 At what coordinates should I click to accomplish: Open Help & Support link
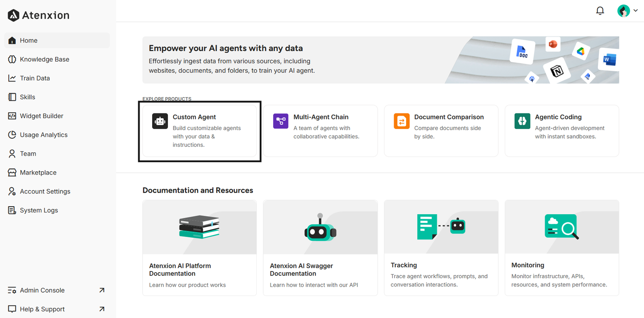[57, 309]
